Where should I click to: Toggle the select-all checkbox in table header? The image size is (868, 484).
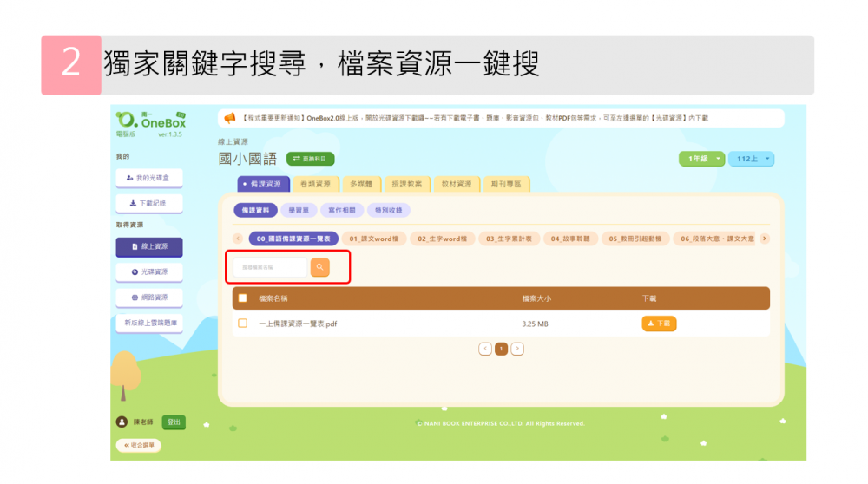[242, 298]
